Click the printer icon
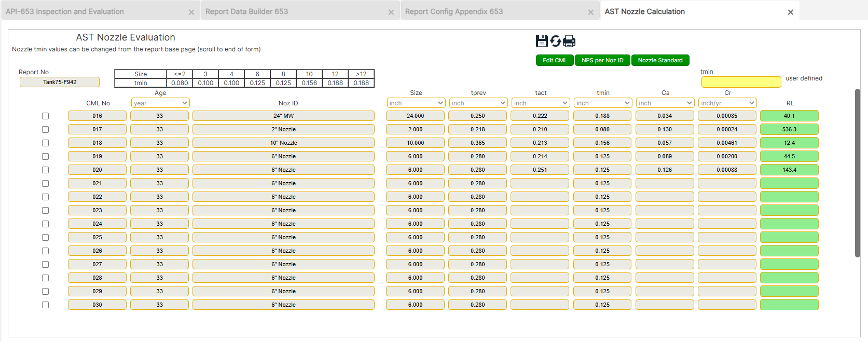The height and width of the screenshot is (342, 868). [x=569, y=41]
